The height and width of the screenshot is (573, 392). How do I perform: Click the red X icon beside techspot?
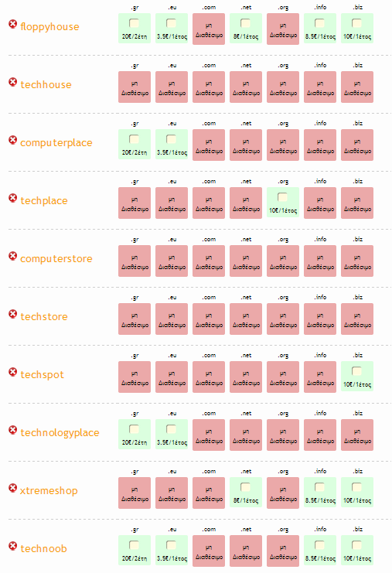pyautogui.click(x=13, y=372)
